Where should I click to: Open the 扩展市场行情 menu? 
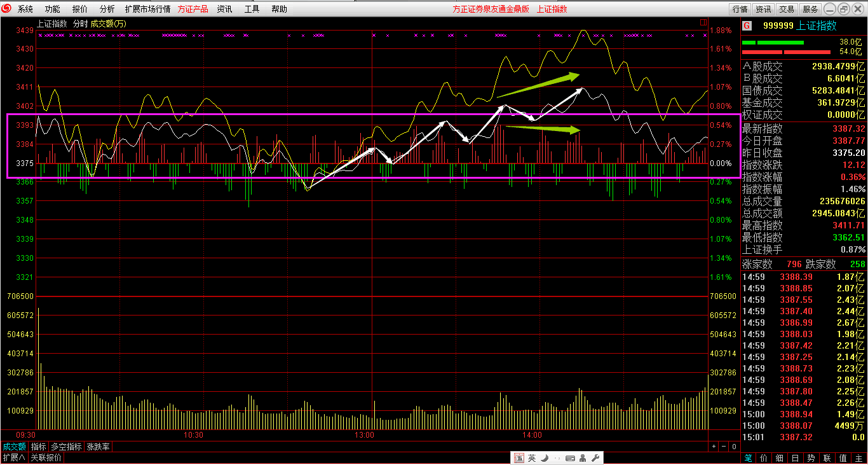pos(147,9)
